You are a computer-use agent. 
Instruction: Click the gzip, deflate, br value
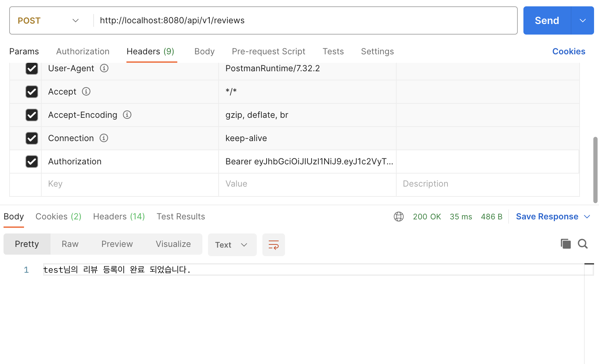[257, 115]
